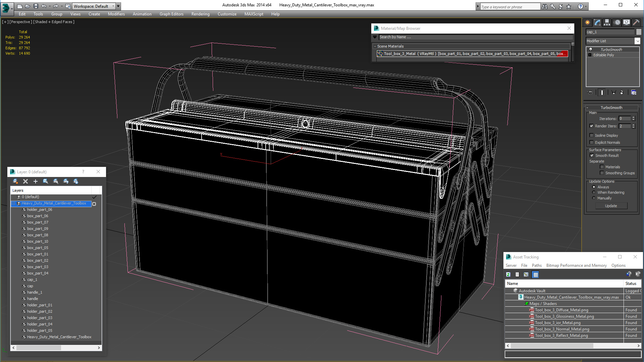644x362 pixels.
Task: Click Pin Stack icon under modifier stack
Action: click(x=590, y=93)
